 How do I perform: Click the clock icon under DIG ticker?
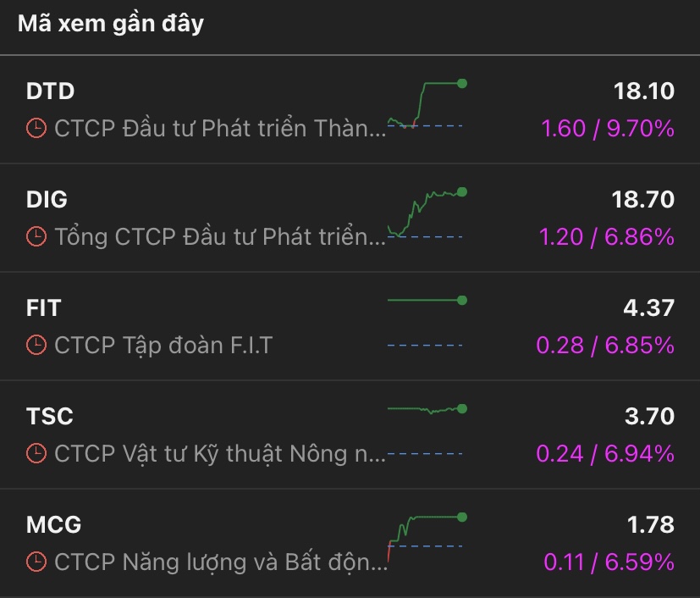click(36, 237)
